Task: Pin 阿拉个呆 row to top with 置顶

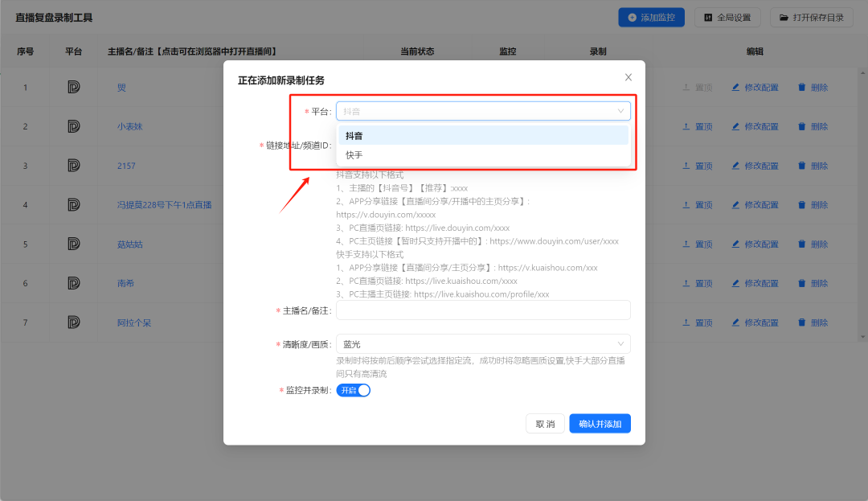Action: click(x=698, y=322)
